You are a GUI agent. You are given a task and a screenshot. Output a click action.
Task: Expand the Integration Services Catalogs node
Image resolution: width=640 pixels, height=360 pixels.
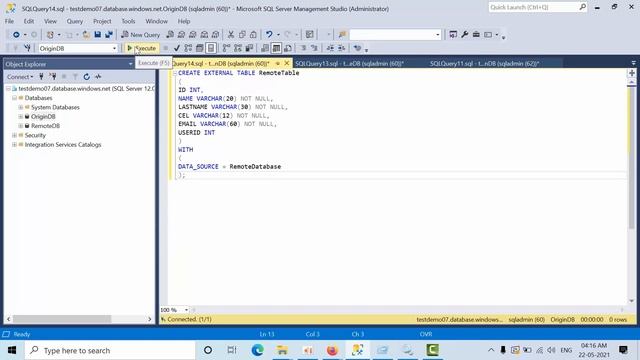point(14,145)
